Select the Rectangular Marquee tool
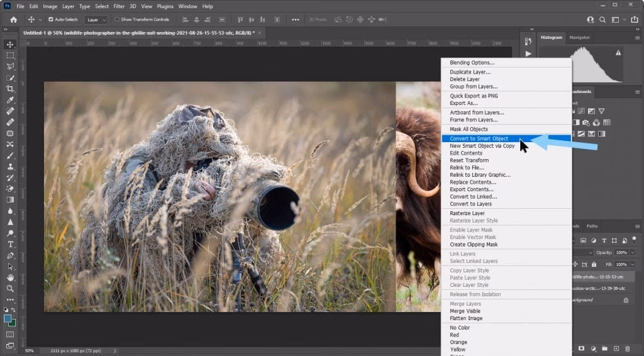 click(10, 55)
